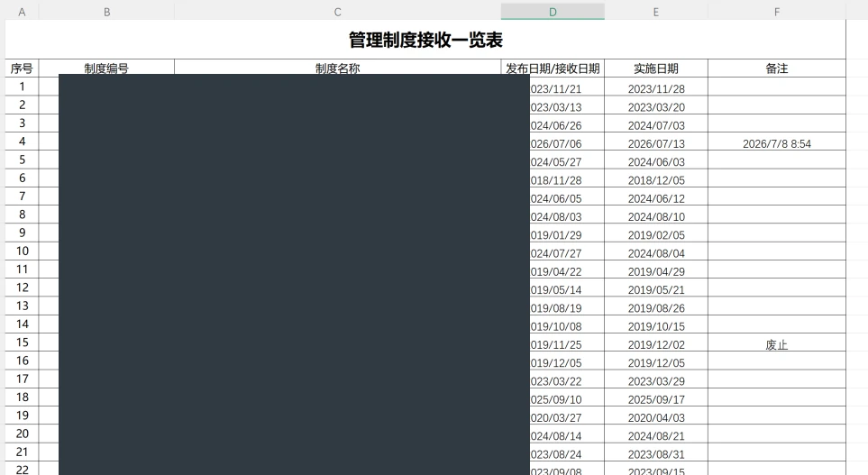This screenshot has width=868, height=475.
Task: Select column F header
Action: click(x=777, y=12)
